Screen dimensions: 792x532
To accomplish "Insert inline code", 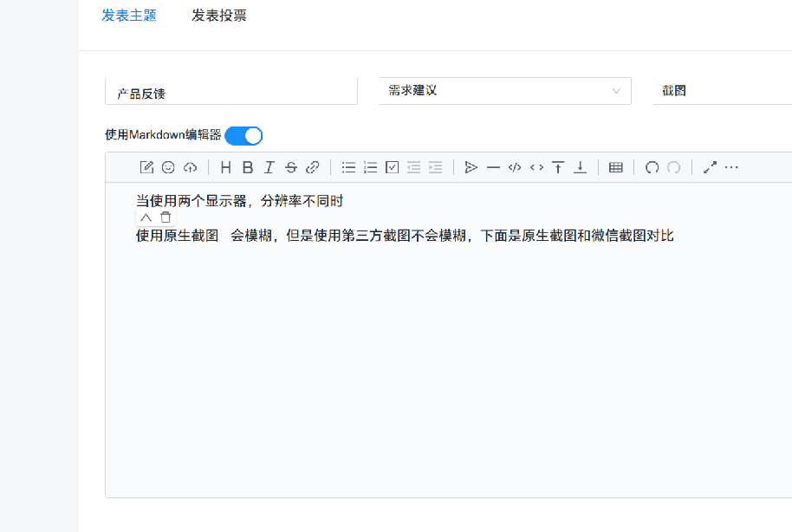I will pos(537,167).
